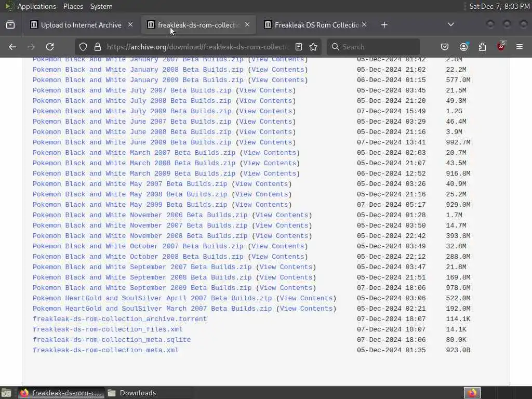
Task: Click the 07-Dec-2024 18:06 date of meta.sqlite
Action: (x=391, y=340)
